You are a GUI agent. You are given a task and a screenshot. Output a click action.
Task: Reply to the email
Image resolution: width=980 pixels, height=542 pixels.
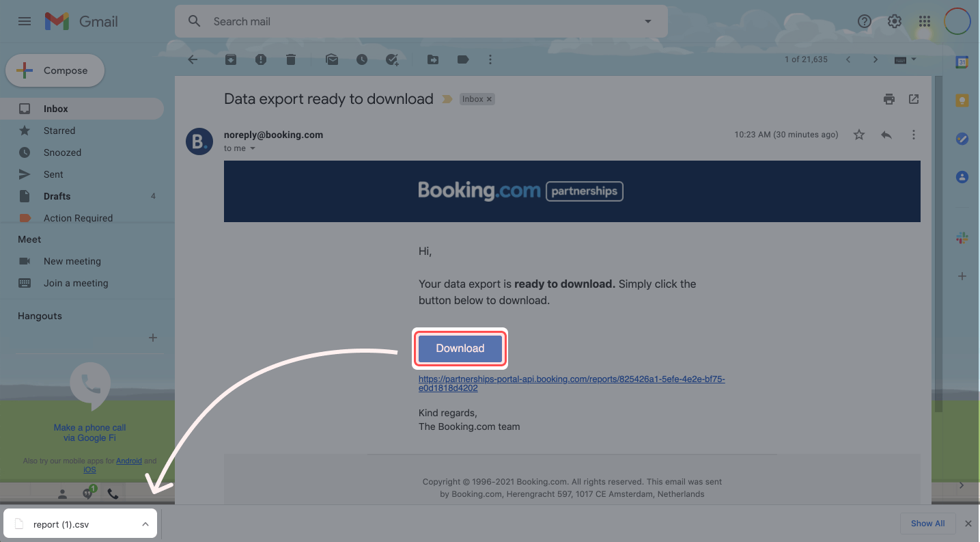[886, 135]
